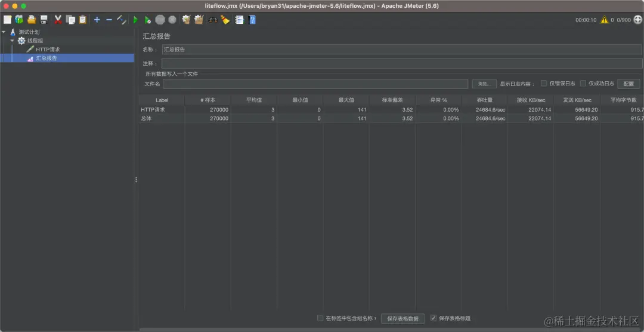
Task: Toggle element enabled state icon
Action: (x=121, y=19)
